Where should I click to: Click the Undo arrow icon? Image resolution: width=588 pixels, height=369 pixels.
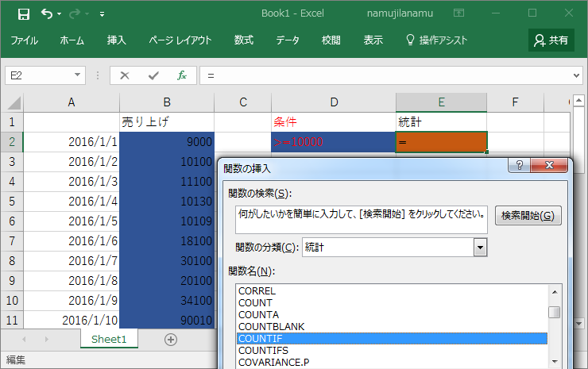coord(47,13)
